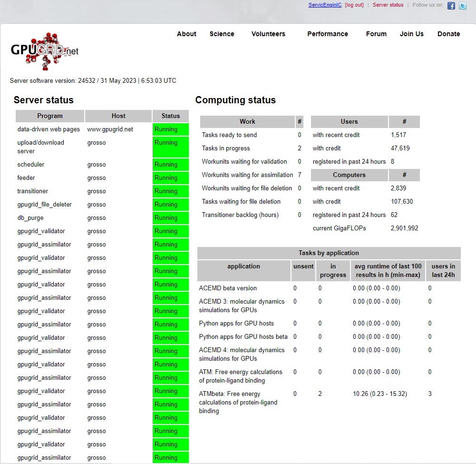The height and width of the screenshot is (464, 476).
Task: Click the Tasks by application table header
Action: 329,253
